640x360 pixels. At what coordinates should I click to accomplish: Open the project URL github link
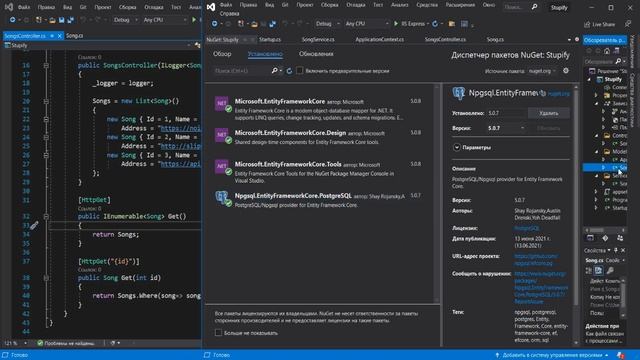coord(536,260)
